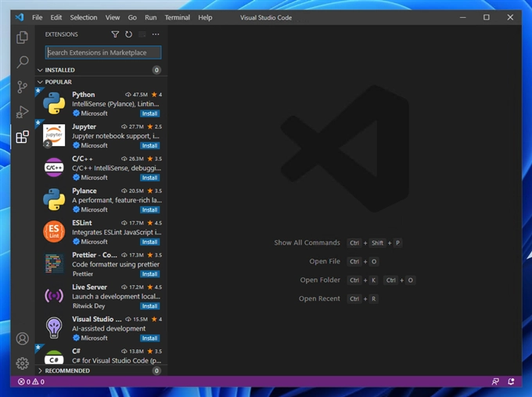The height and width of the screenshot is (397, 532).
Task: Click the C# extension icon
Action: 54,357
